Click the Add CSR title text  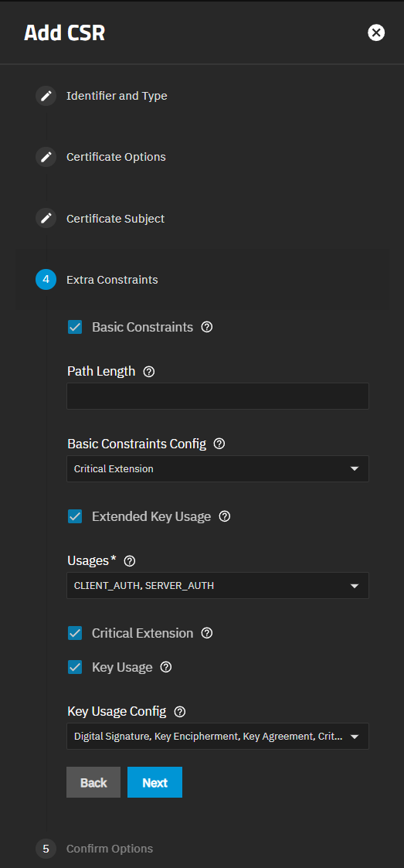coord(64,33)
